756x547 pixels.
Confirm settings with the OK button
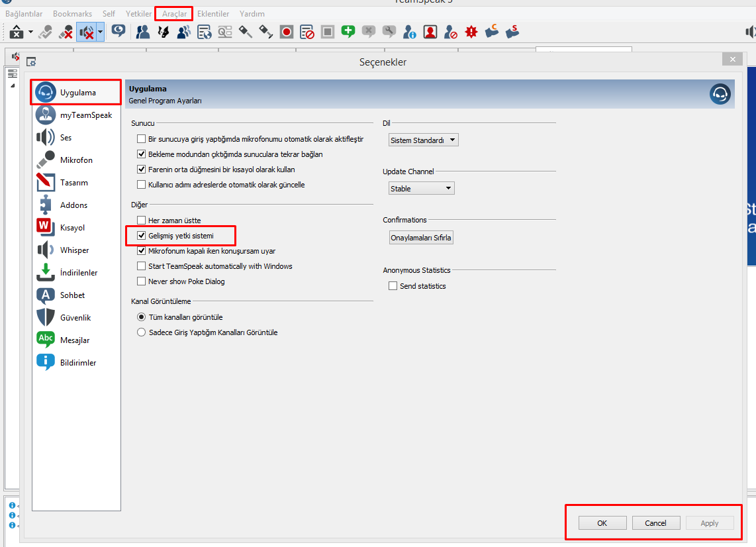(x=602, y=523)
